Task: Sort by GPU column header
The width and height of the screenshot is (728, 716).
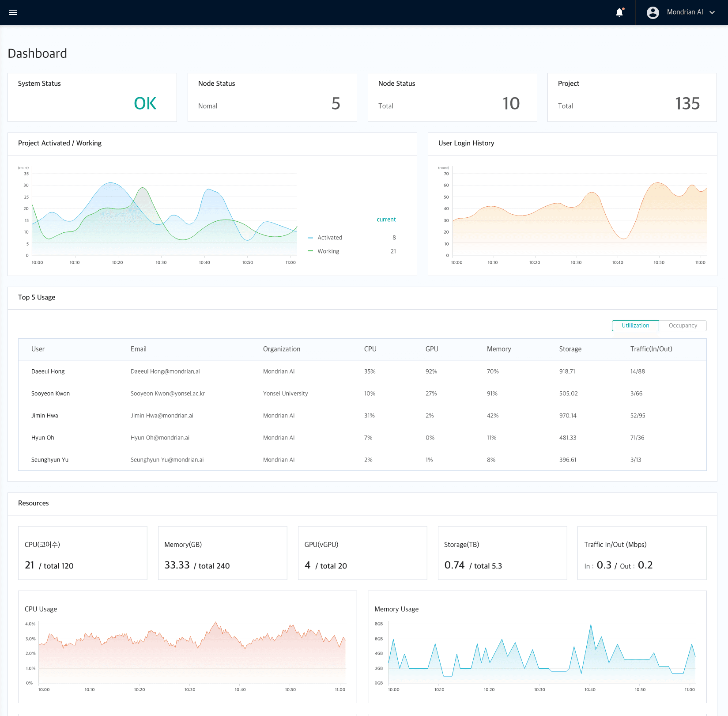Action: point(432,349)
